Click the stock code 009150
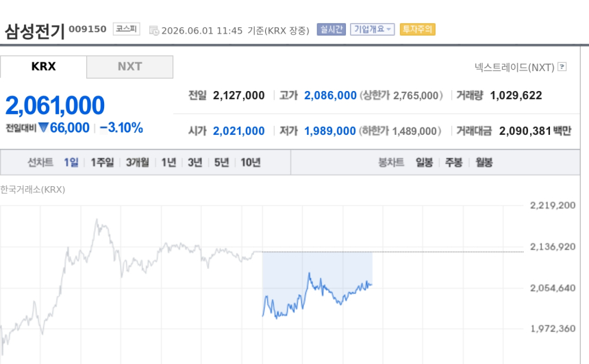The height and width of the screenshot is (364, 589). point(88,29)
